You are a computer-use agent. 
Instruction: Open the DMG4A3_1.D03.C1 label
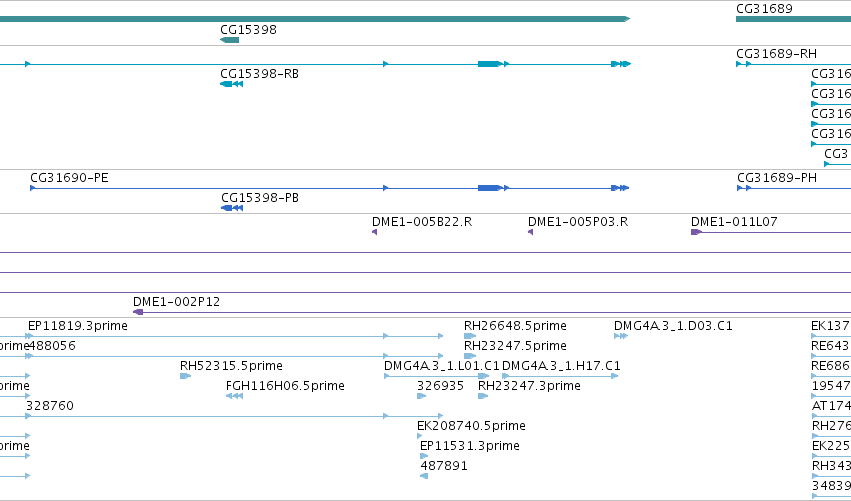click(x=673, y=326)
